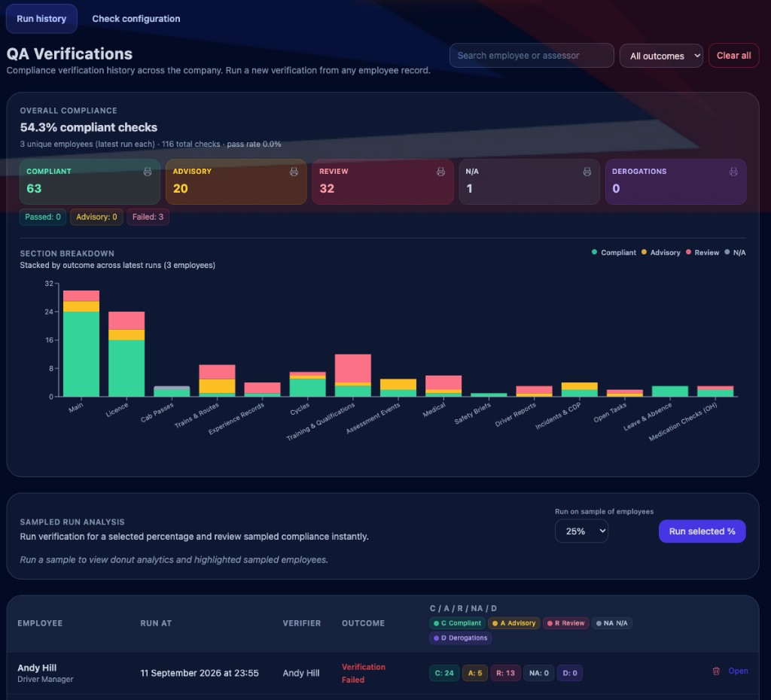Screen dimensions: 771x700
Task: Open the 25% sample size dropdown
Action: click(x=581, y=531)
